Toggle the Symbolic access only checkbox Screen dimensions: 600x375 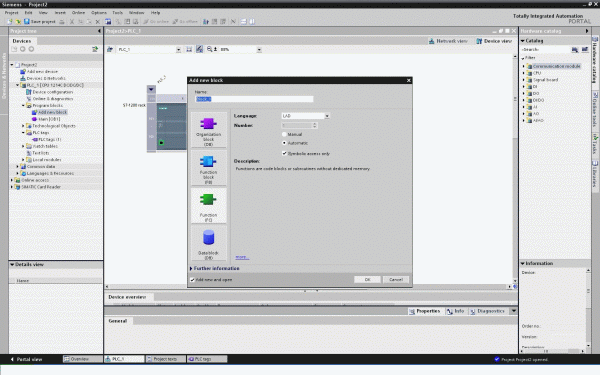tap(284, 153)
